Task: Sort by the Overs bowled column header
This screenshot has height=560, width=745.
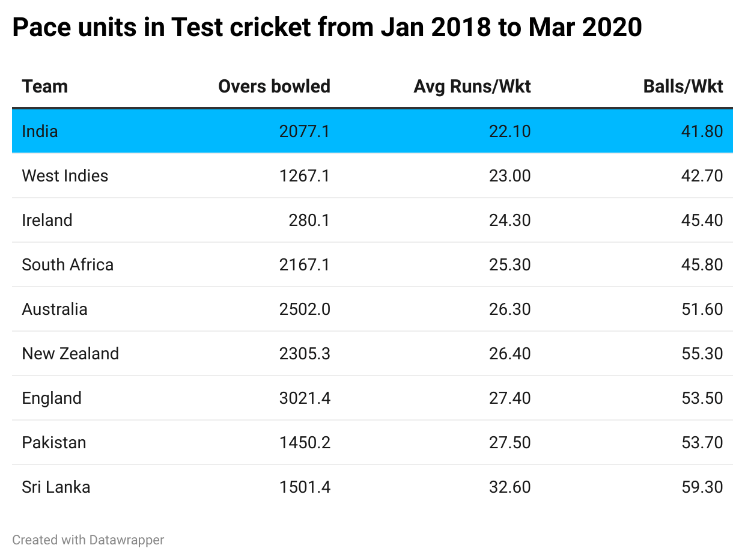Action: tap(274, 87)
